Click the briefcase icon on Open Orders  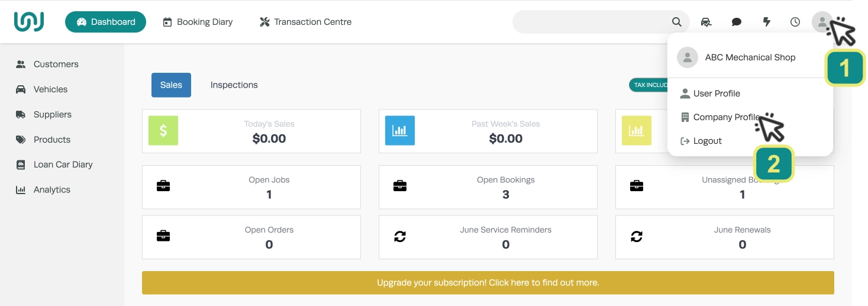coord(163,236)
